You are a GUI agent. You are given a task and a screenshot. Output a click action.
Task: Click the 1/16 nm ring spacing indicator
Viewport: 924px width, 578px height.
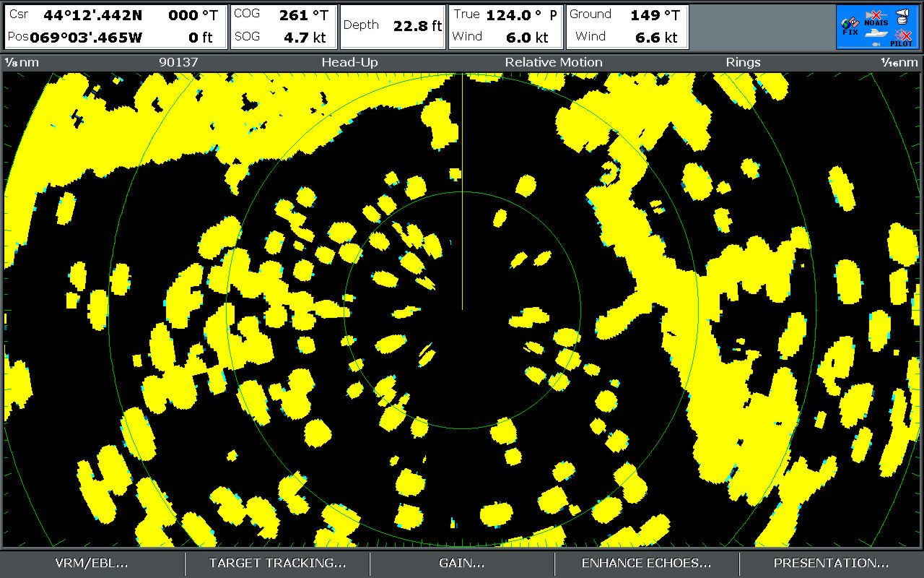tap(899, 62)
